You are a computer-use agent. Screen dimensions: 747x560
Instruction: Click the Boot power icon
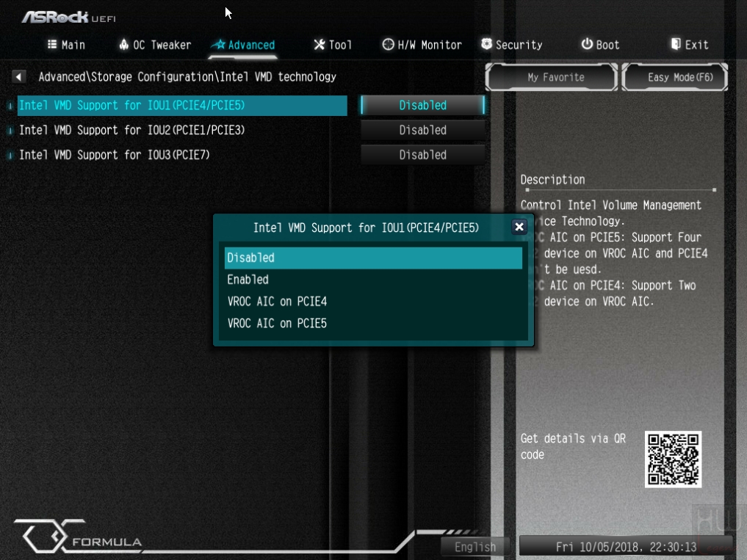point(587,44)
